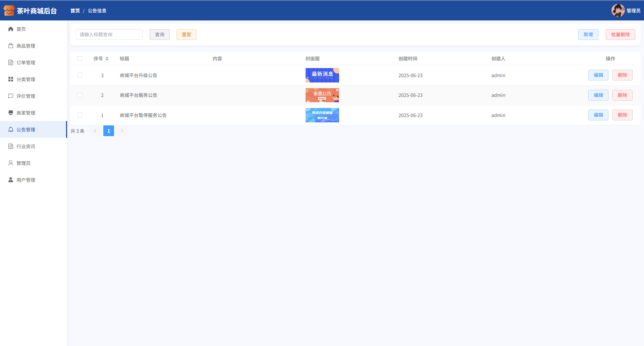Go to next page using right chevron
Screen dimensions: 644x346
point(122,131)
